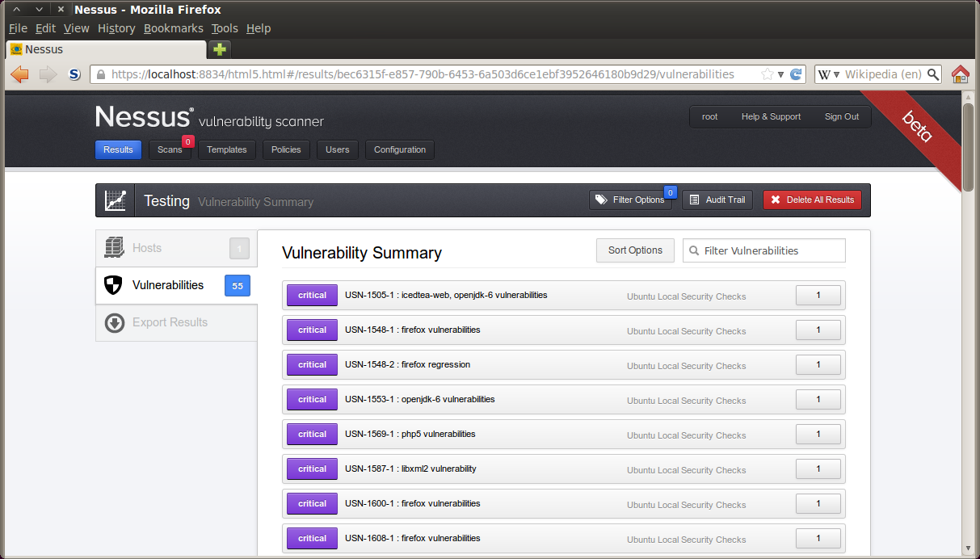Open the File menu

(18, 28)
